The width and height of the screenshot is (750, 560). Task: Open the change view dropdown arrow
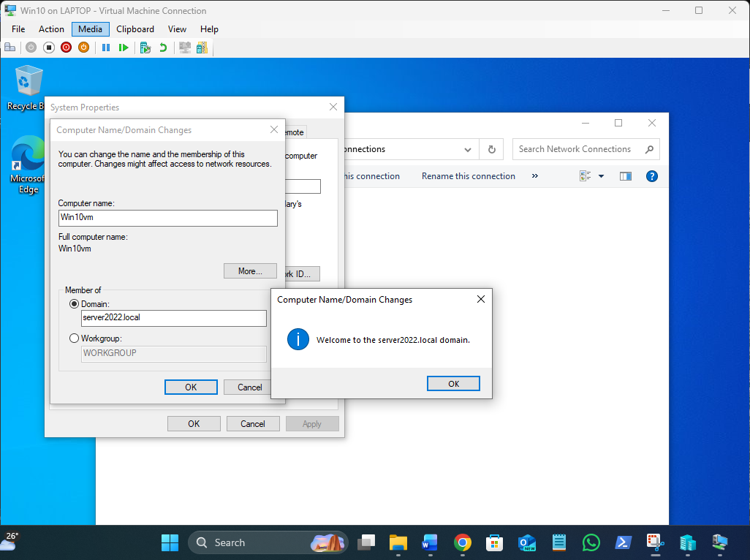point(601,176)
